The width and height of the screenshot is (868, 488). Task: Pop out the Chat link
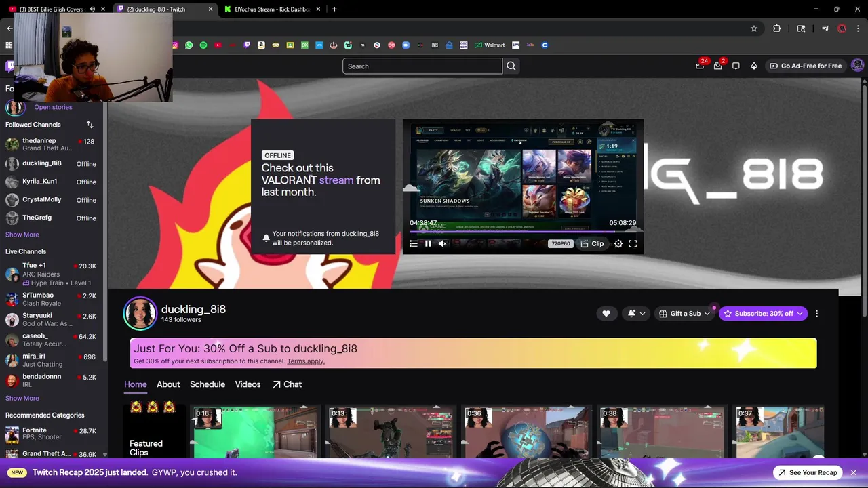click(x=288, y=384)
